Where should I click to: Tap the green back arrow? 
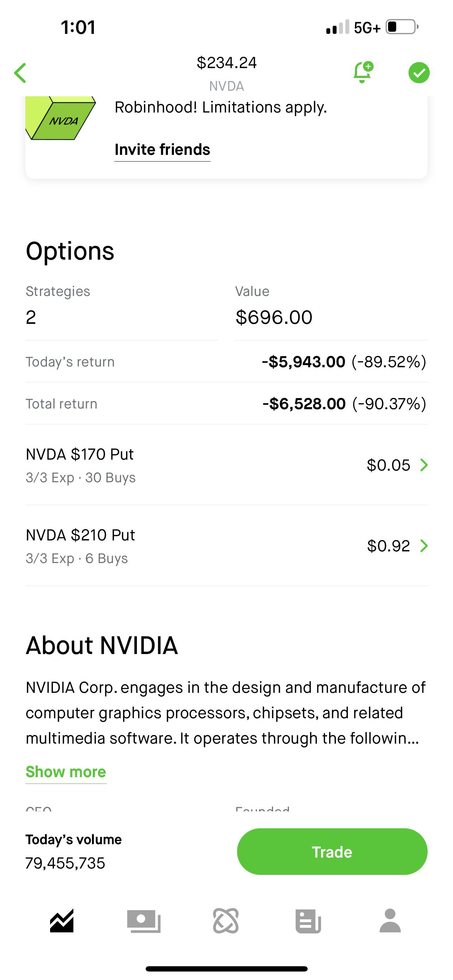tap(20, 73)
